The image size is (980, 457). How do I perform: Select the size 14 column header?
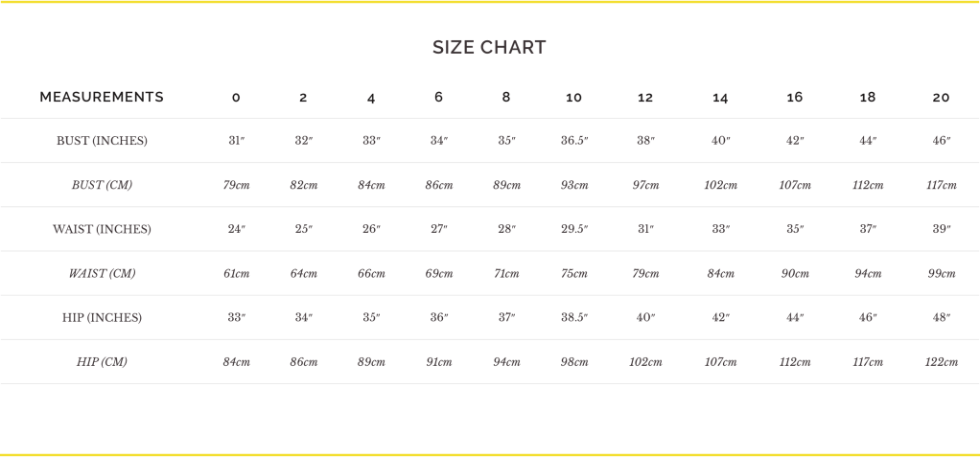[x=720, y=98]
